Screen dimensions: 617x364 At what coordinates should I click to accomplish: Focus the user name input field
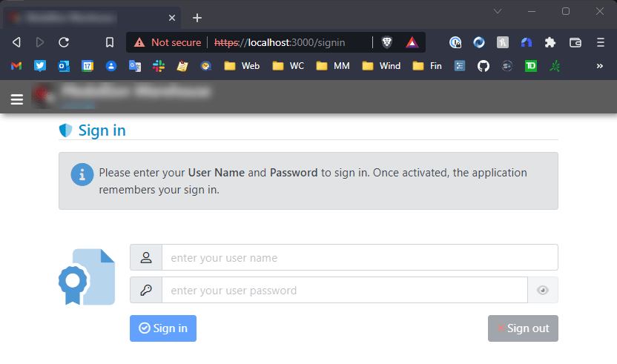point(360,257)
